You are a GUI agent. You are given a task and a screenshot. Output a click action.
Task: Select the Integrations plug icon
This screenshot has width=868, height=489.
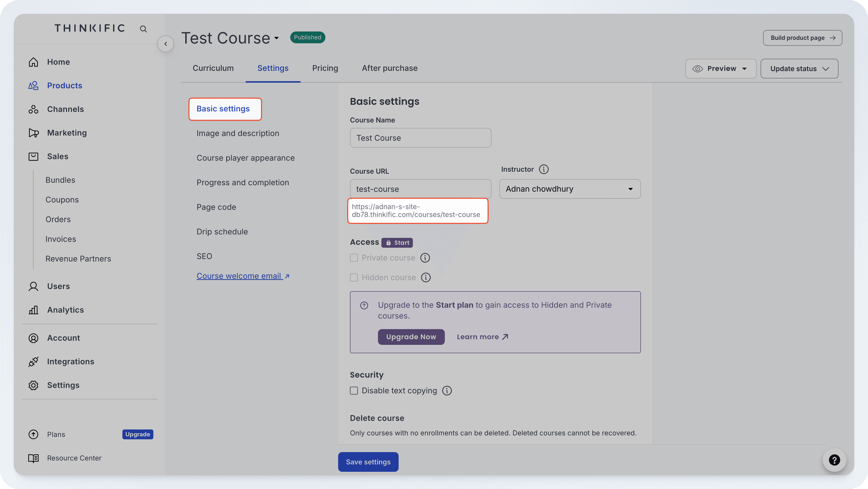(x=34, y=361)
